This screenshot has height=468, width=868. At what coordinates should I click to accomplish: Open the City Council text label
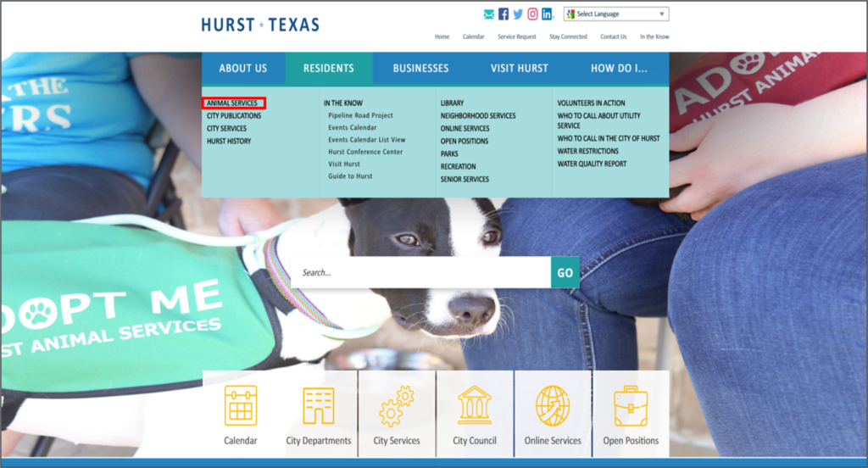(x=475, y=441)
